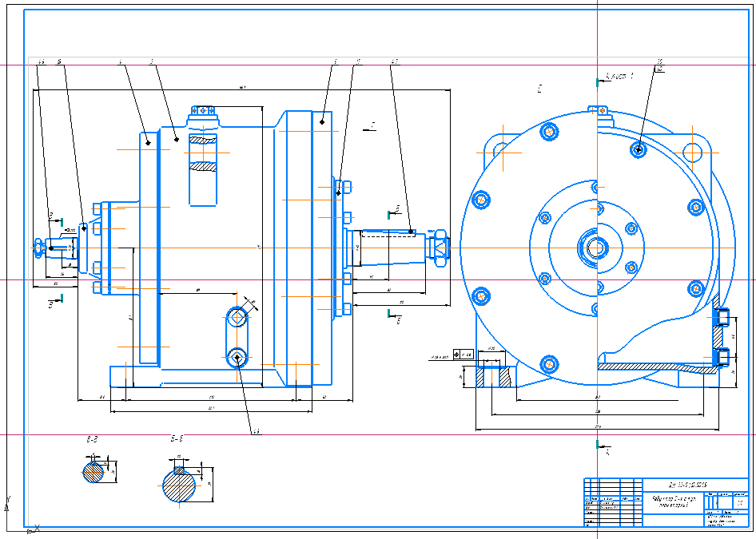Image resolution: width=756 pixels, height=539 pixels.
Task: Select the handle at input shaft's left end
Action: click(x=39, y=248)
